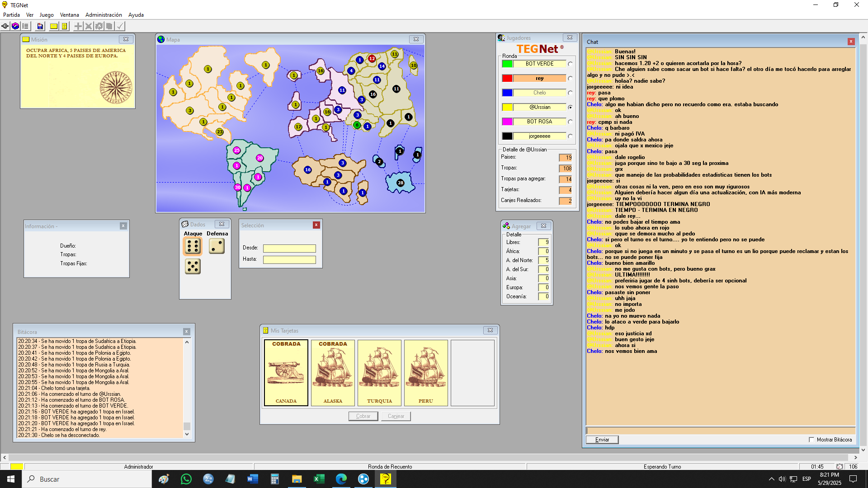Click the chat message input field
Viewport: 868px width, 488px height.
[x=721, y=430]
